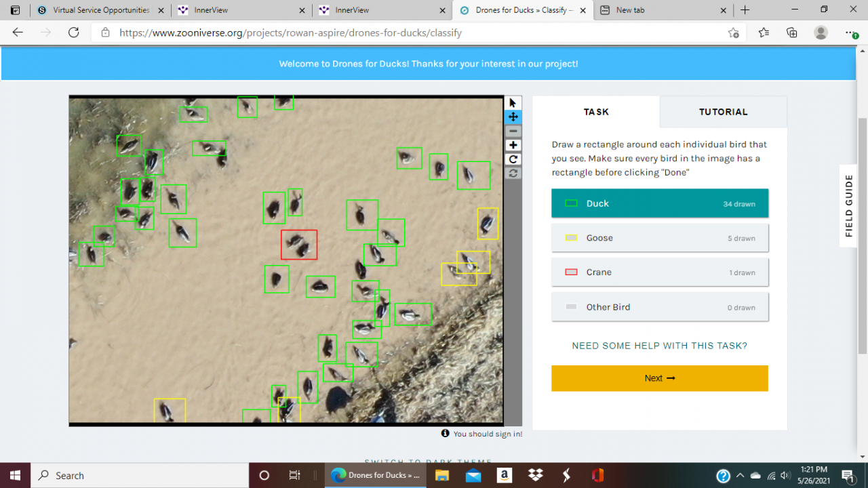Open Dropbox from the taskbar
Screen dimensions: 868x488
click(x=536, y=475)
